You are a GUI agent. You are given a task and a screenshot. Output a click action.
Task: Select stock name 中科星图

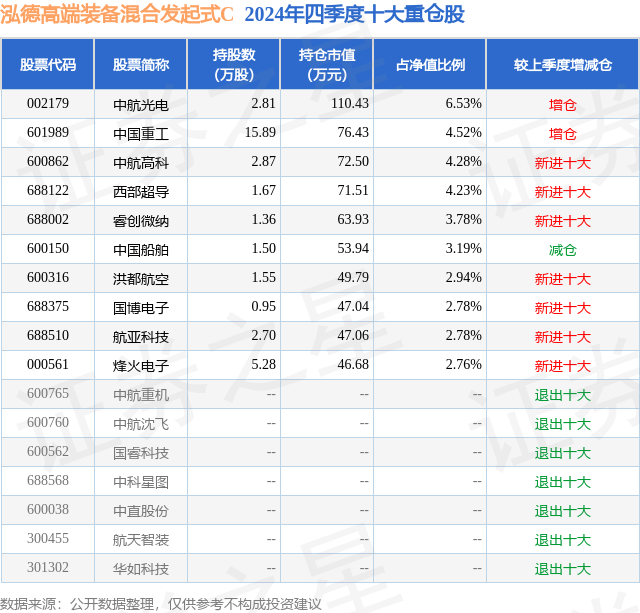tap(141, 482)
